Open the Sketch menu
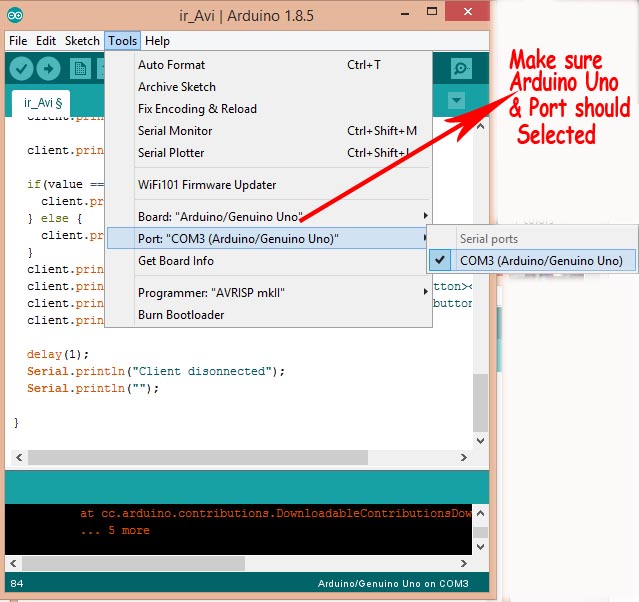This screenshot has height=602, width=639. click(x=82, y=41)
